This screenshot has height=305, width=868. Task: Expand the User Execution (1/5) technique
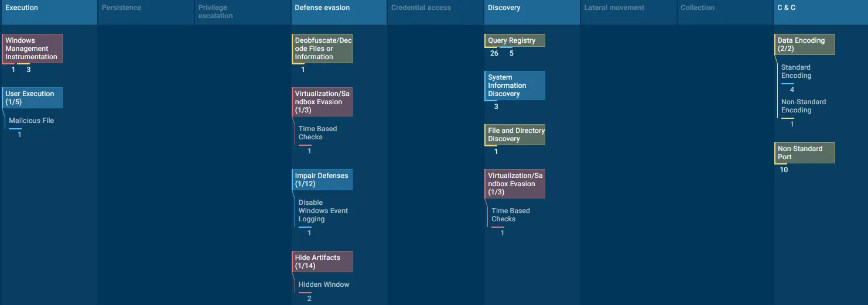pos(32,98)
